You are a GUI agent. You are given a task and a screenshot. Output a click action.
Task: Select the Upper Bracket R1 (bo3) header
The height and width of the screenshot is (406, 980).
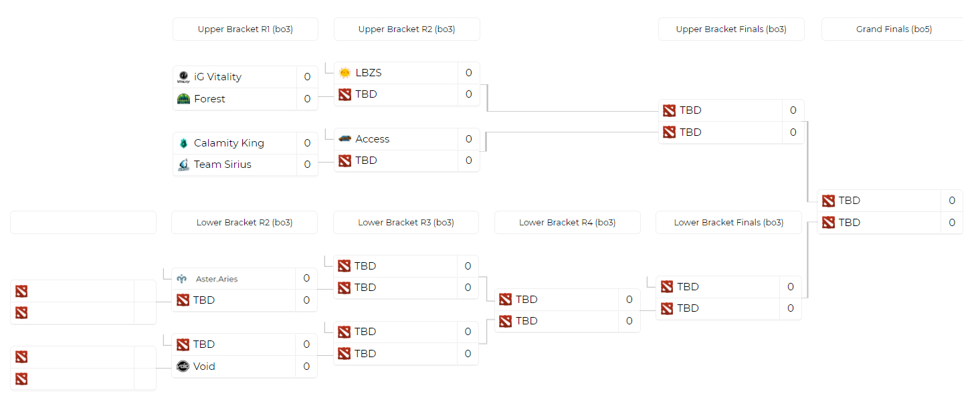click(x=245, y=29)
